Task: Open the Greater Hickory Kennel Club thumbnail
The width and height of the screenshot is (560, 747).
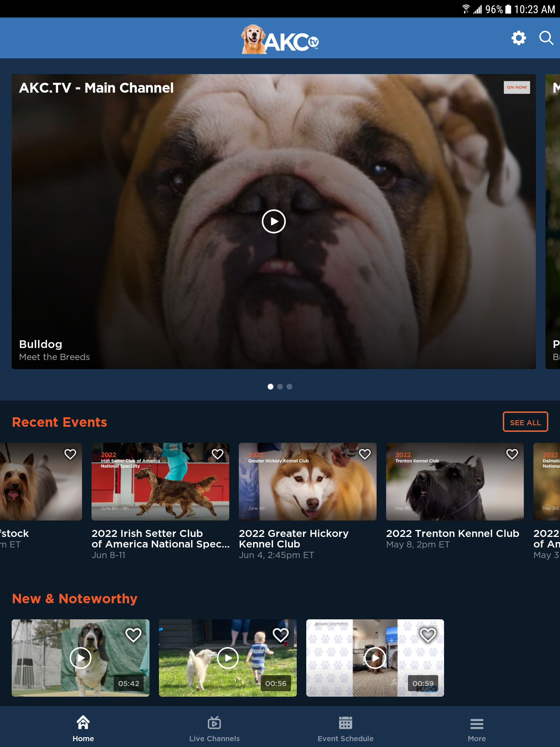Action: [x=308, y=481]
